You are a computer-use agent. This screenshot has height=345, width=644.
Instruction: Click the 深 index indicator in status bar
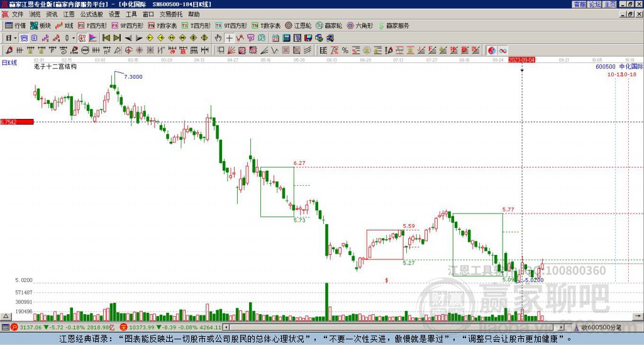[124, 327]
